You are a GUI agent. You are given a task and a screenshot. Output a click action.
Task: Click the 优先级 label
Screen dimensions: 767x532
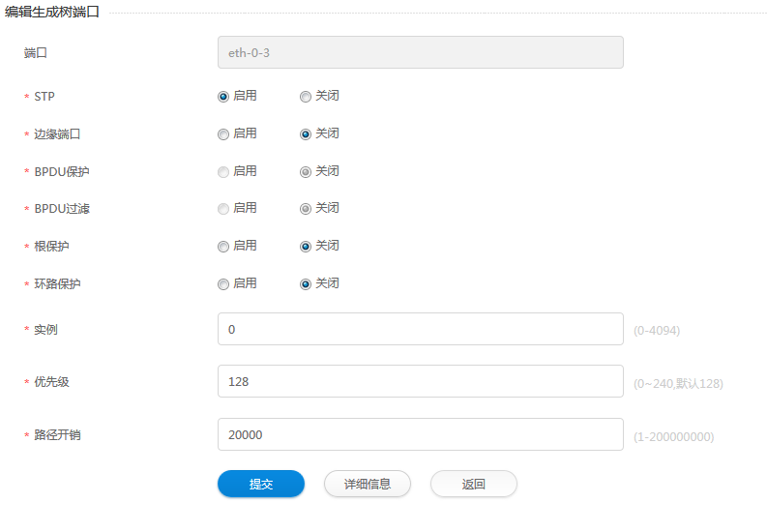point(51,382)
